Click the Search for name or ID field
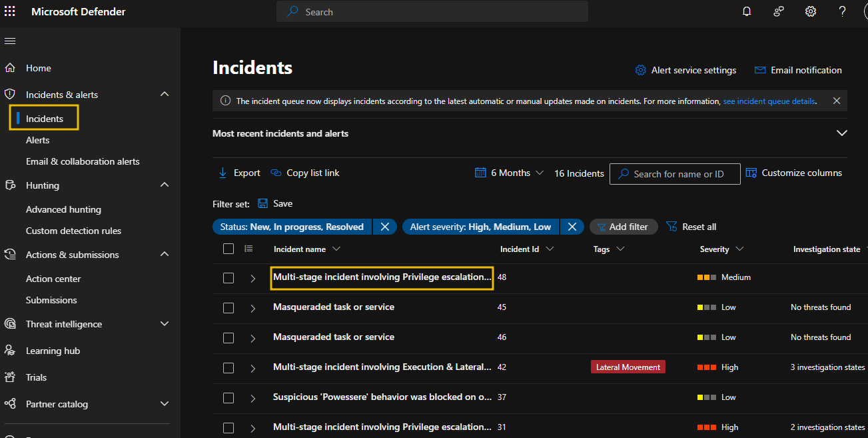 click(x=675, y=173)
